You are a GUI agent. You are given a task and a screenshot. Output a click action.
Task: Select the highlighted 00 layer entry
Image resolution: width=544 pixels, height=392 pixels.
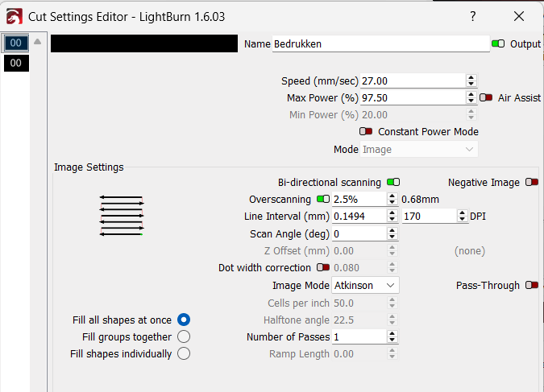click(x=15, y=43)
